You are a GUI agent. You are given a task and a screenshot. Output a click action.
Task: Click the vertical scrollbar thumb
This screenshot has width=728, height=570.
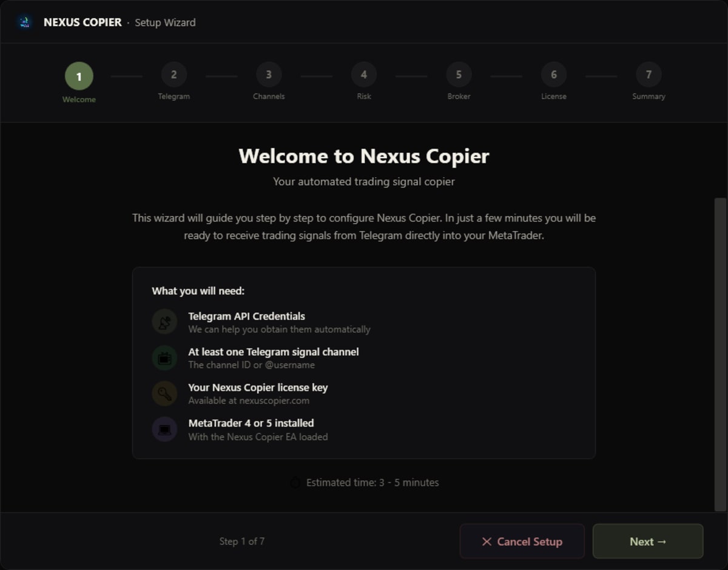[x=720, y=355]
